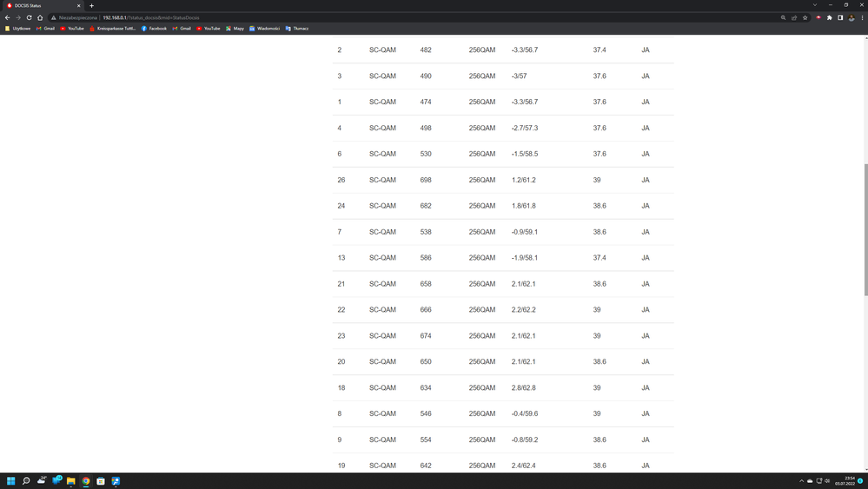Viewport: 868px width, 489px height.
Task: Click frequency value 530
Action: pyautogui.click(x=426, y=154)
